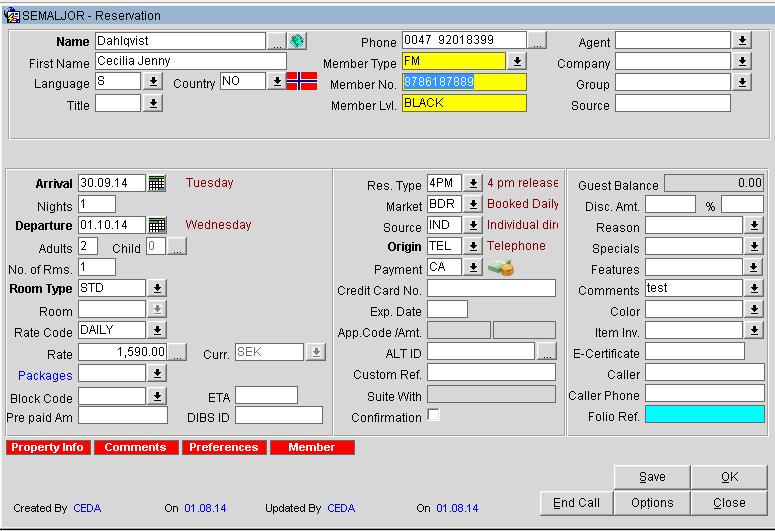Open the ALT ID ellipsis button

tap(547, 352)
